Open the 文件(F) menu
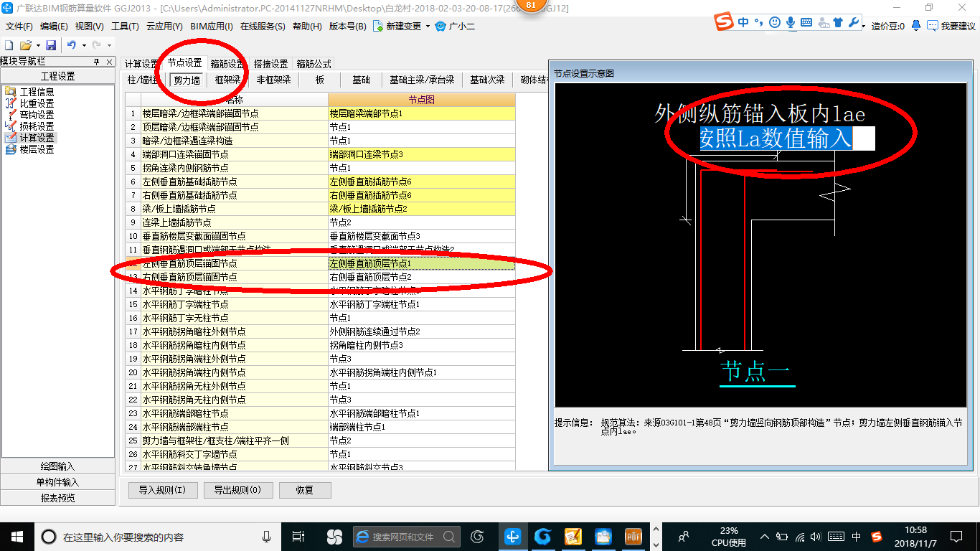This screenshot has width=980, height=551. coord(19,27)
